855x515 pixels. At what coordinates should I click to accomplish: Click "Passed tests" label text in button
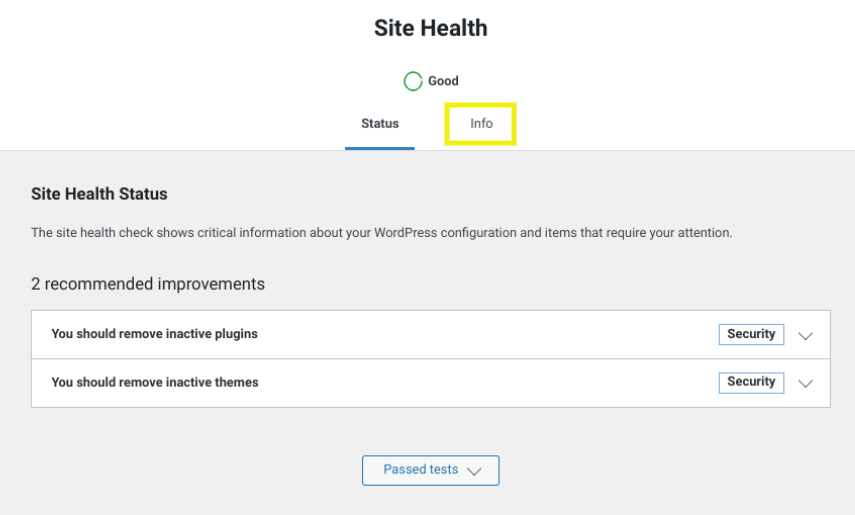click(x=420, y=470)
